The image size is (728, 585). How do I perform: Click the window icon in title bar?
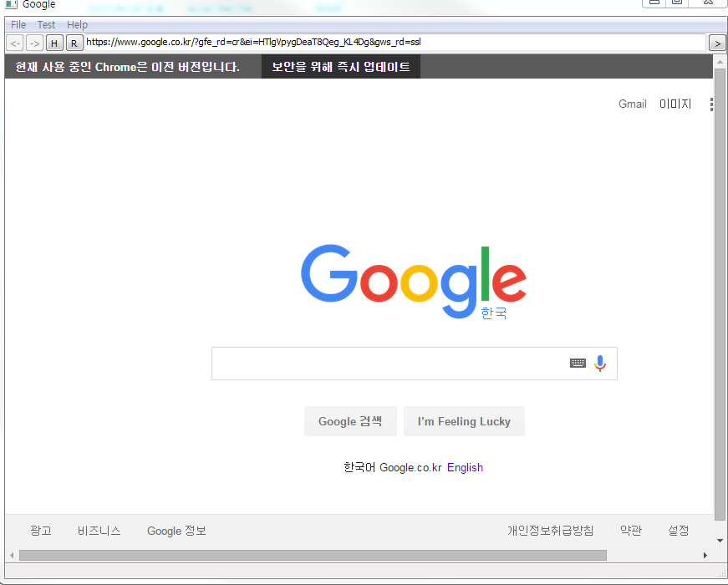[x=11, y=4]
